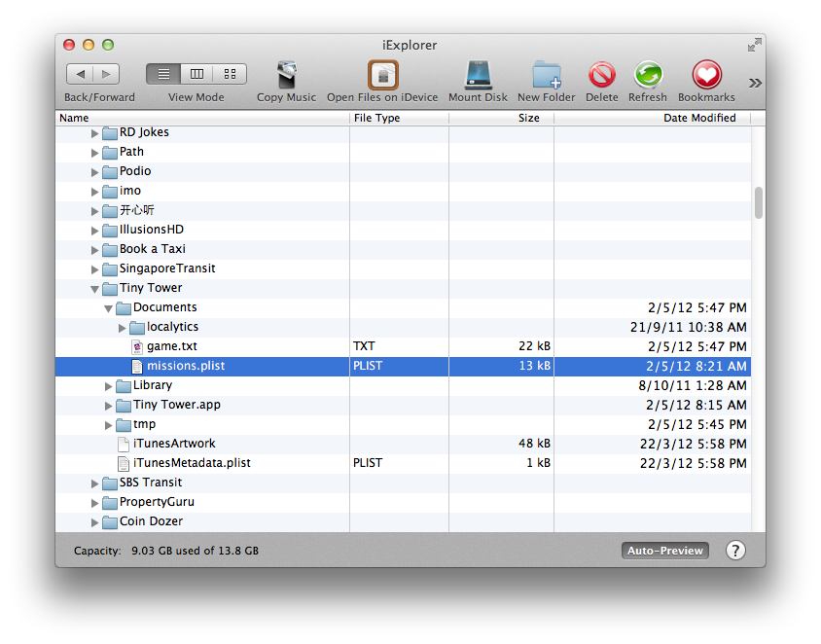Click the 21/9/11 10:38 AM date cell
The image size is (821, 644).
(x=689, y=327)
